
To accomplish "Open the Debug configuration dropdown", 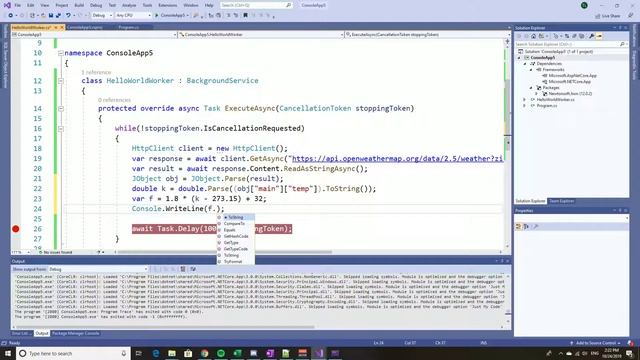I will pos(102,16).
